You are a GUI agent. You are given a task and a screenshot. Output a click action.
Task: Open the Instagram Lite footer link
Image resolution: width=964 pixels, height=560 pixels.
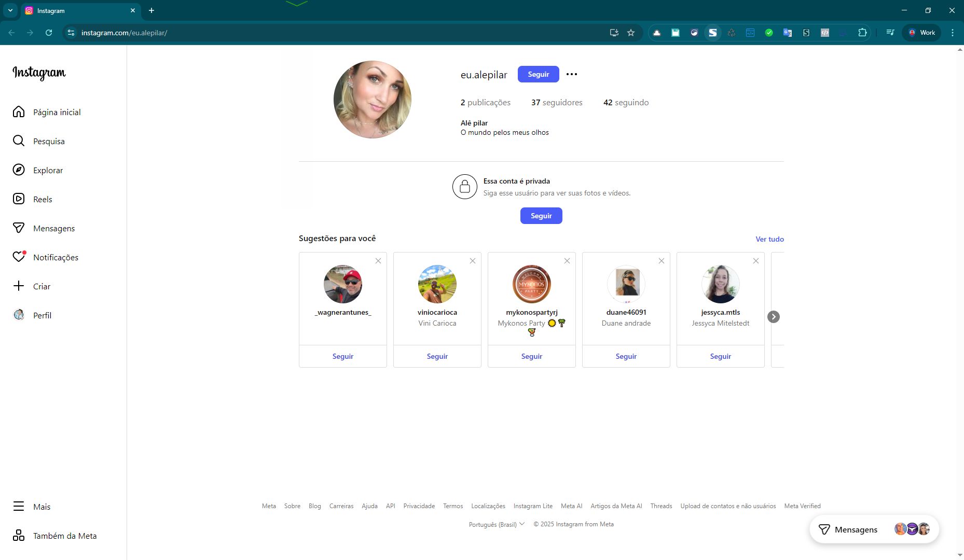[533, 506]
